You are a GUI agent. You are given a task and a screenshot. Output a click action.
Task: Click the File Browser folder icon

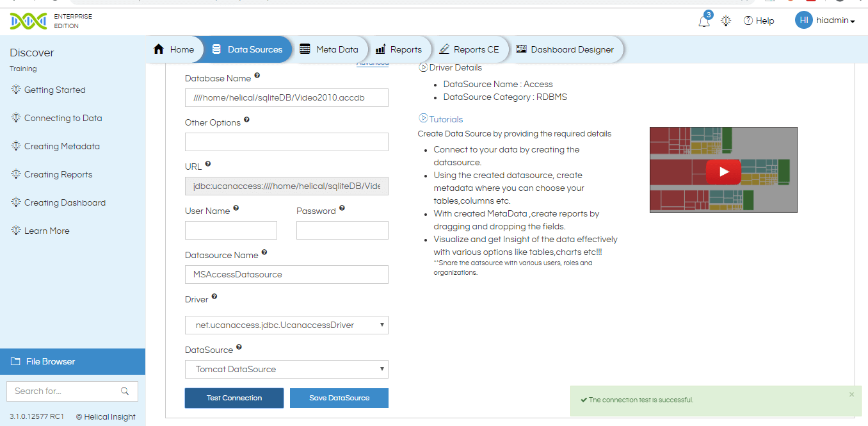click(15, 362)
